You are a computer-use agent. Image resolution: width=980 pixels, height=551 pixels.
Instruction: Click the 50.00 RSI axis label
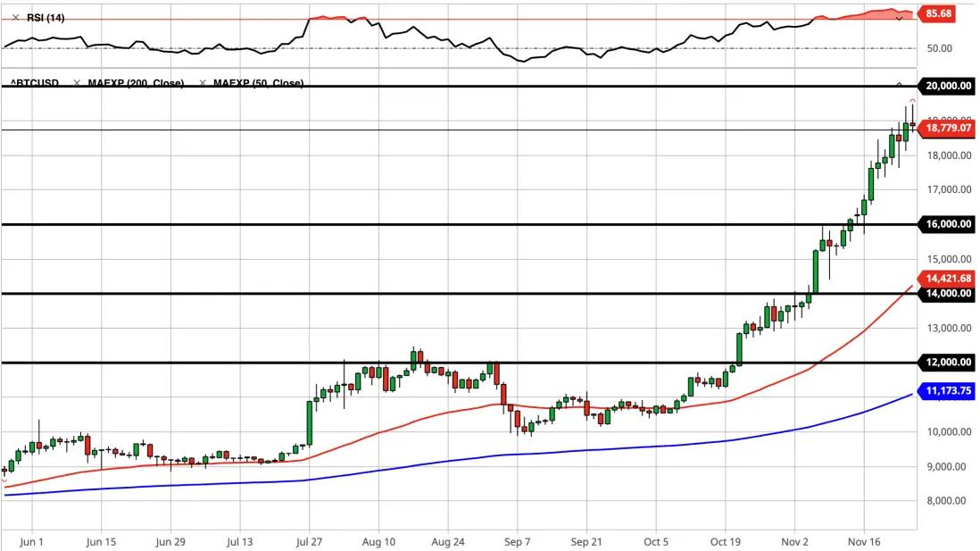click(939, 48)
